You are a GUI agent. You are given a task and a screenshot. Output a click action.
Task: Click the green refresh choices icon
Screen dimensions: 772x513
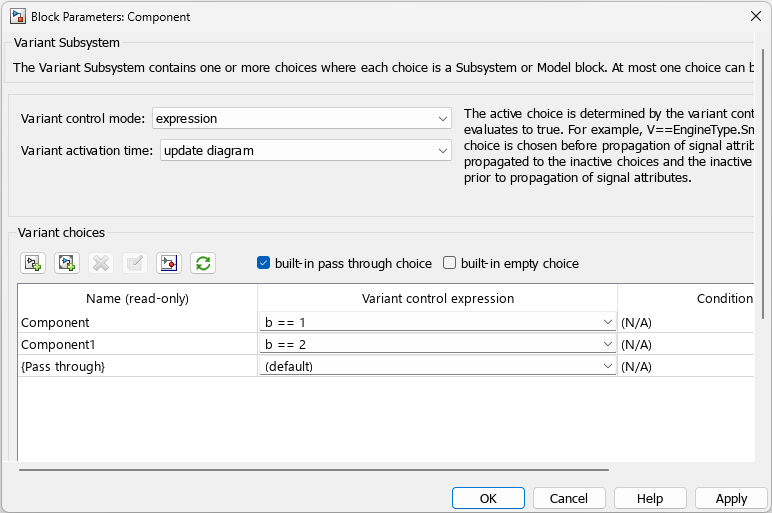(203, 263)
